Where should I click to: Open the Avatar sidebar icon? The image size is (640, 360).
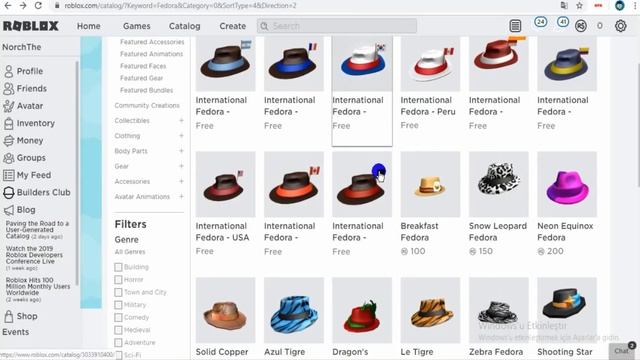pyautogui.click(x=9, y=106)
